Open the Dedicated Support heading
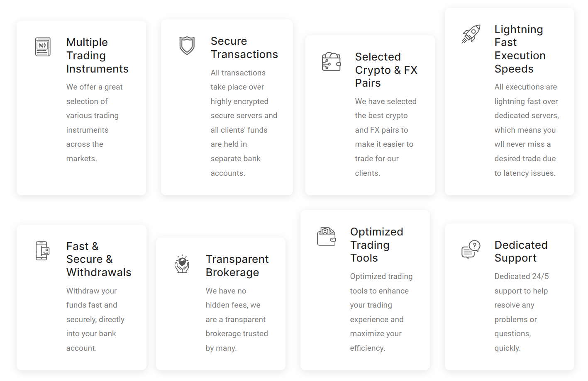The image size is (588, 381). [521, 251]
